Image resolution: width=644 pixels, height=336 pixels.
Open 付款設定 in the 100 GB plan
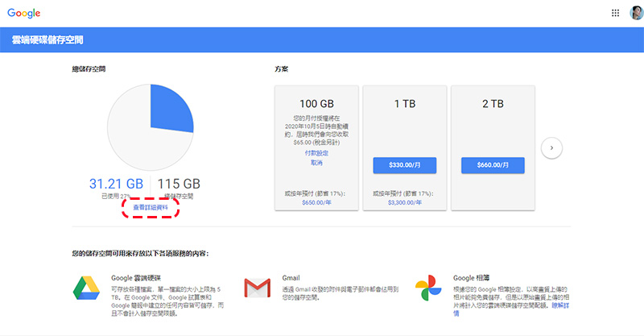pyautogui.click(x=316, y=153)
